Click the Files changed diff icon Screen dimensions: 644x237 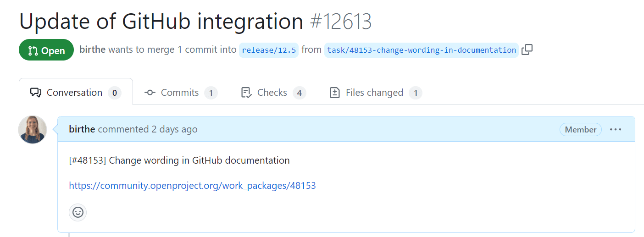335,93
